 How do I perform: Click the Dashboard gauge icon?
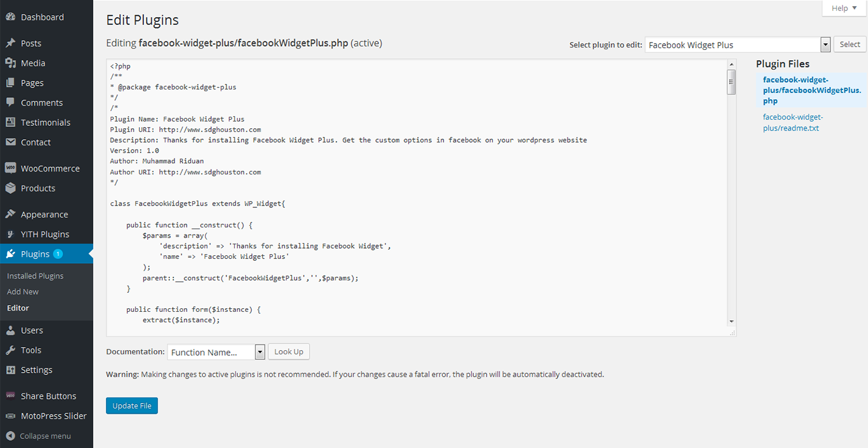point(10,17)
